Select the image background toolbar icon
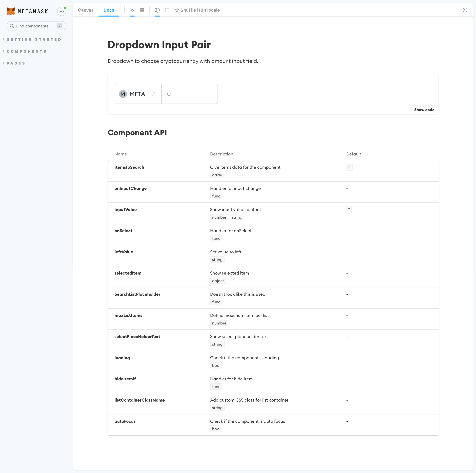Image resolution: width=476 pixels, height=473 pixels. (132, 10)
